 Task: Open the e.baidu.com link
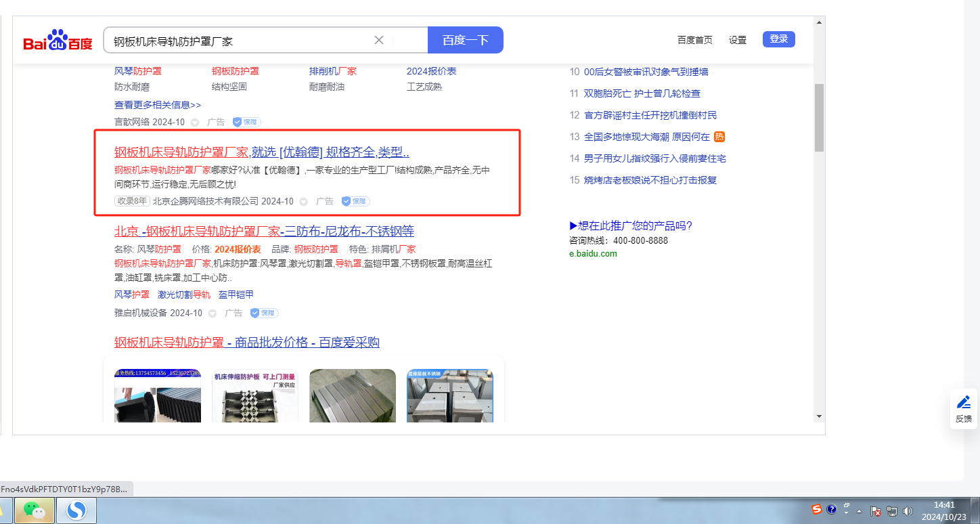pyautogui.click(x=593, y=254)
